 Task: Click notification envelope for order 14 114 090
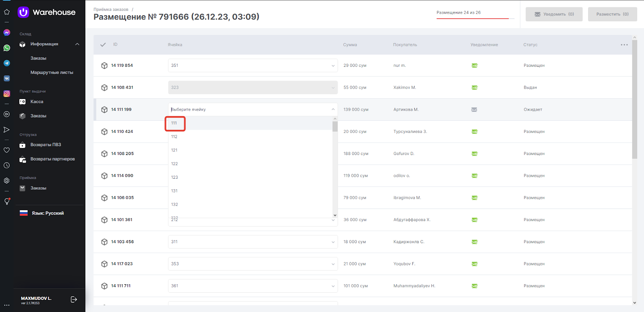(x=475, y=176)
